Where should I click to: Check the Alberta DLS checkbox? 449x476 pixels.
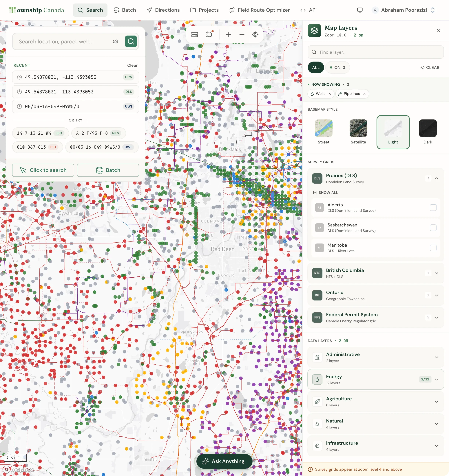433,208
